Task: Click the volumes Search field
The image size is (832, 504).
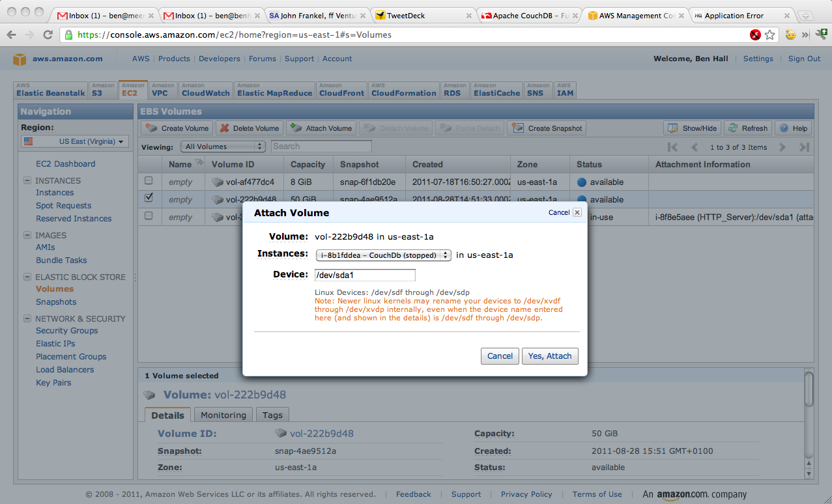Action: pos(321,147)
